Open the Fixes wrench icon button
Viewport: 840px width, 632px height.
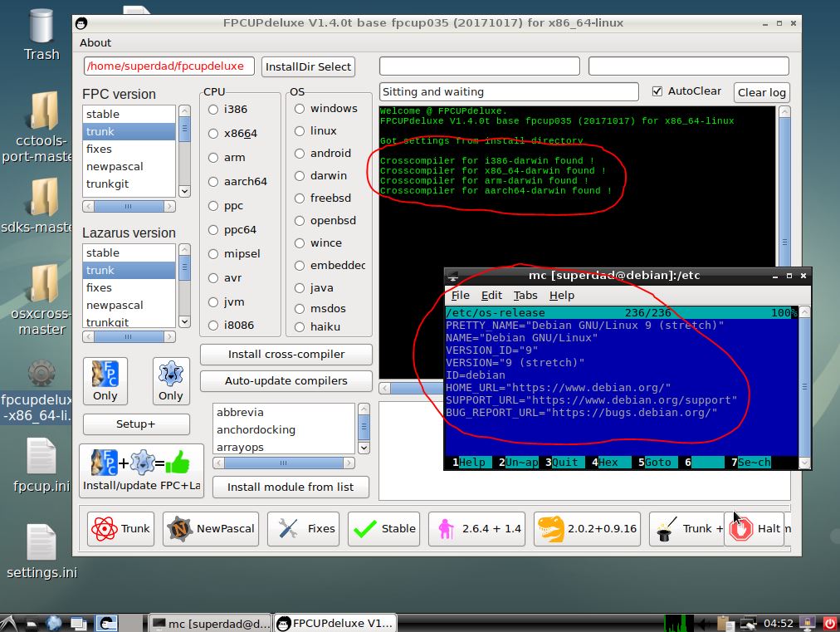pos(303,527)
